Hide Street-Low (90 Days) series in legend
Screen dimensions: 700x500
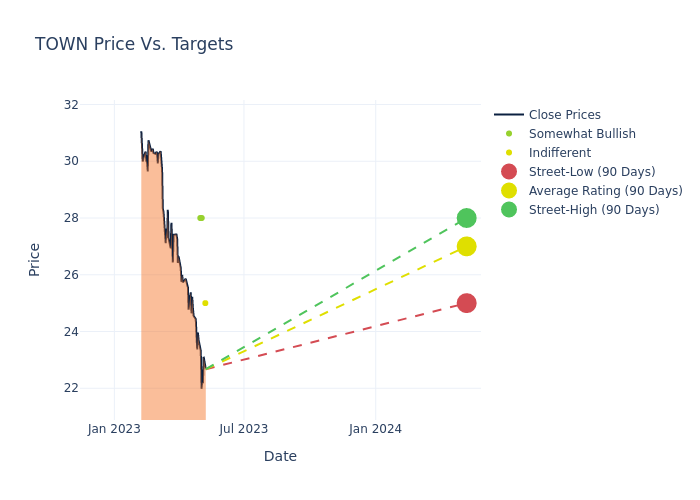coord(592,172)
